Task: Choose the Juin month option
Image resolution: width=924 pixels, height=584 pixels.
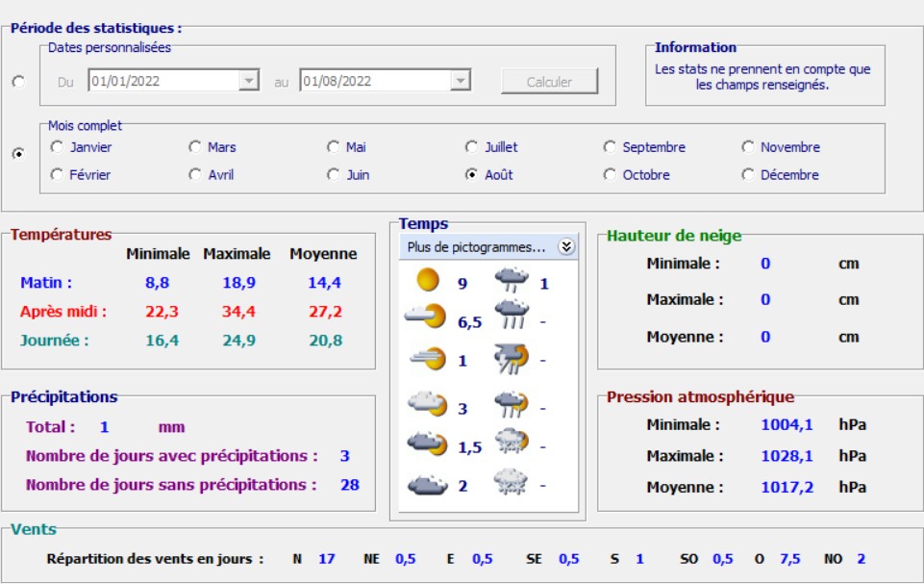Action: (348, 174)
